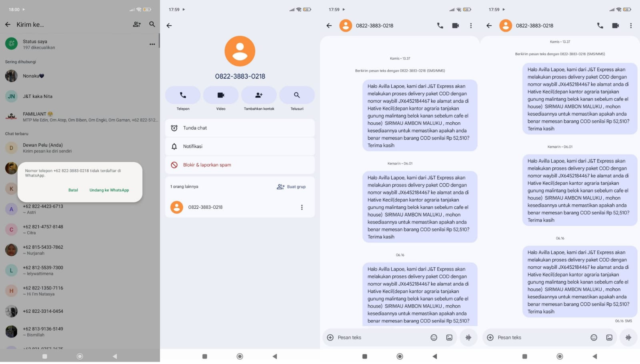Tap Undang ke WhatsApp in dialog
The width and height of the screenshot is (640, 364).
pos(109,190)
